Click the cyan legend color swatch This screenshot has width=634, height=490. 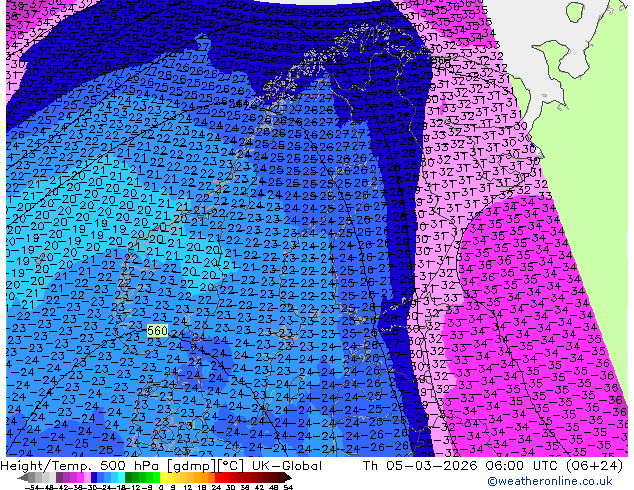tap(122, 478)
